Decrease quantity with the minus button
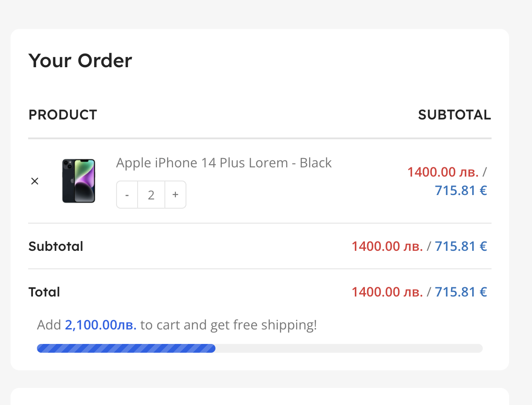This screenshot has width=532, height=405. (x=127, y=195)
